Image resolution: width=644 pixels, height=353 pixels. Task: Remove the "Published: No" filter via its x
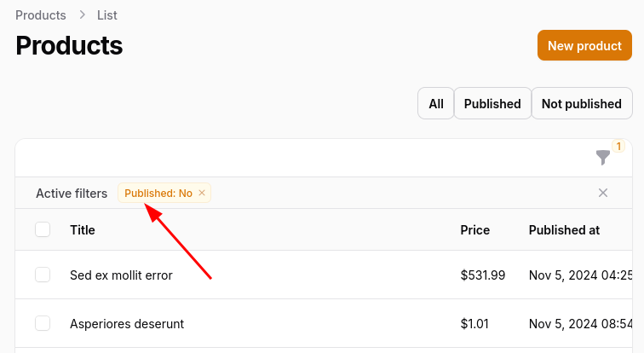pyautogui.click(x=202, y=194)
